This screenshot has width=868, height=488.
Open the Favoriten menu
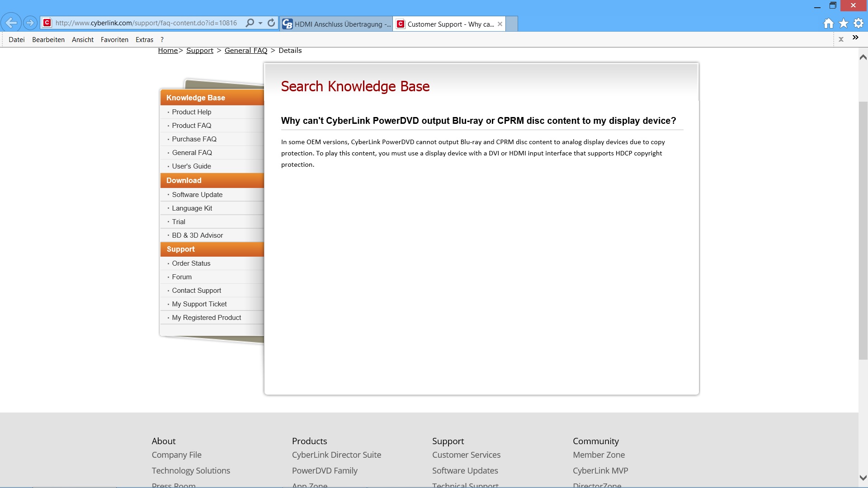[x=114, y=40]
